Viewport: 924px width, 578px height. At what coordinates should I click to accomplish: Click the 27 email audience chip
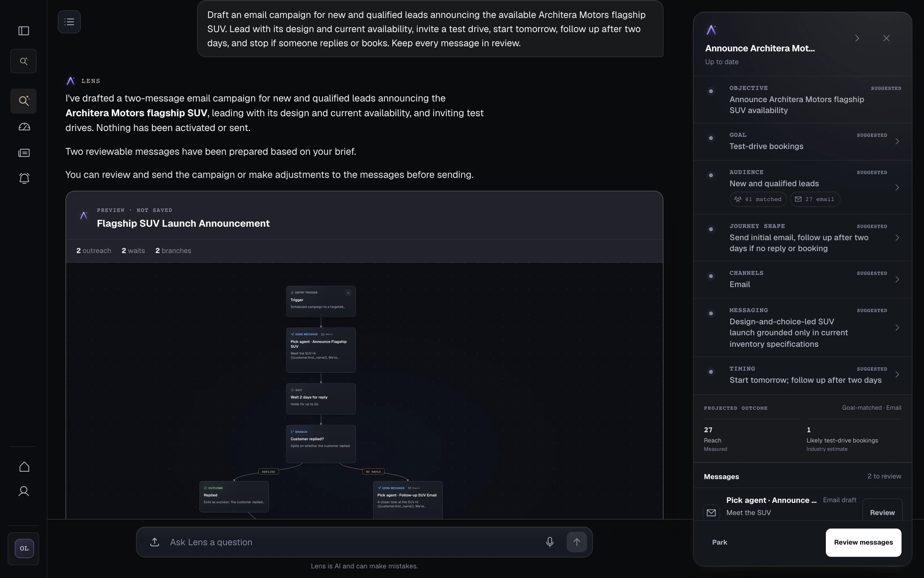click(x=815, y=199)
